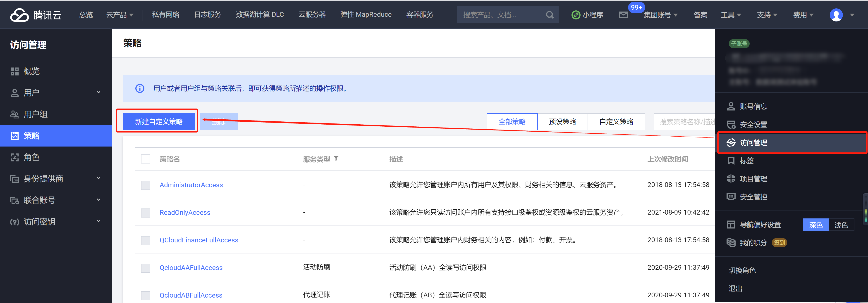The image size is (868, 303).
Task: Toggle the select-all header checkbox
Action: [x=146, y=159]
